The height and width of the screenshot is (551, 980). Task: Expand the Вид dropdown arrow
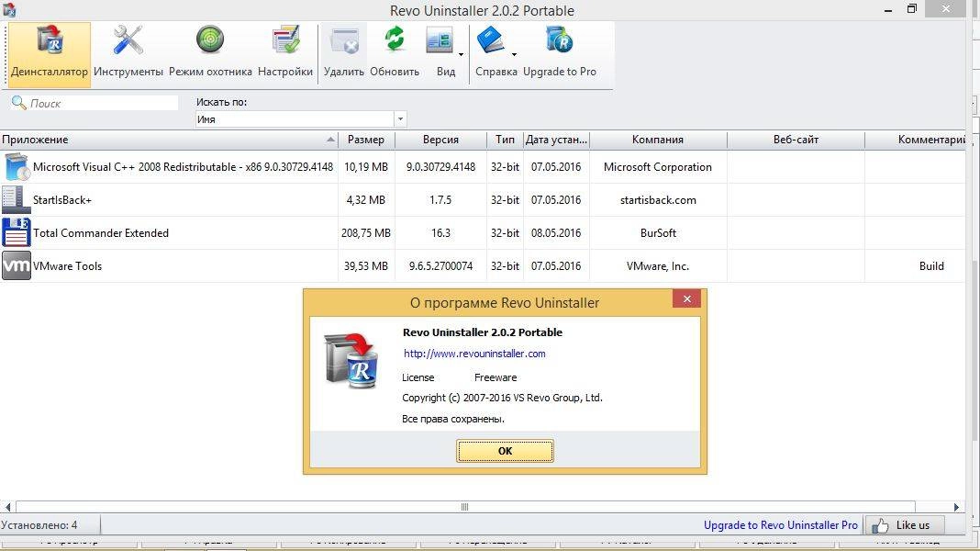click(x=462, y=54)
